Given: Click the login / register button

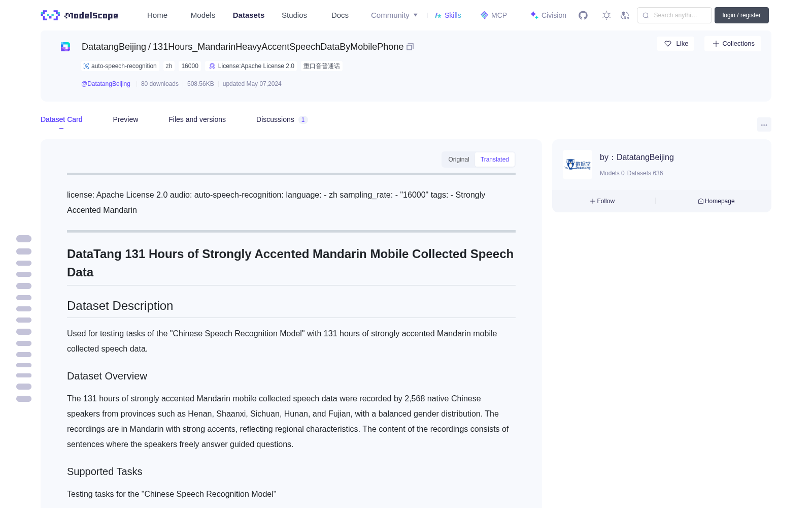Looking at the screenshot, I should pyautogui.click(x=741, y=15).
